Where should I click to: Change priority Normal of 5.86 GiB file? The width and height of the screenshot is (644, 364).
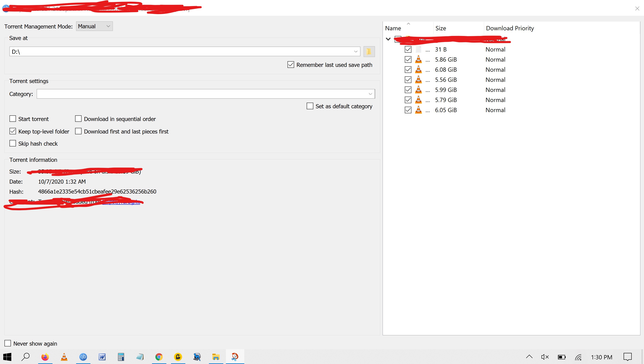click(x=495, y=60)
